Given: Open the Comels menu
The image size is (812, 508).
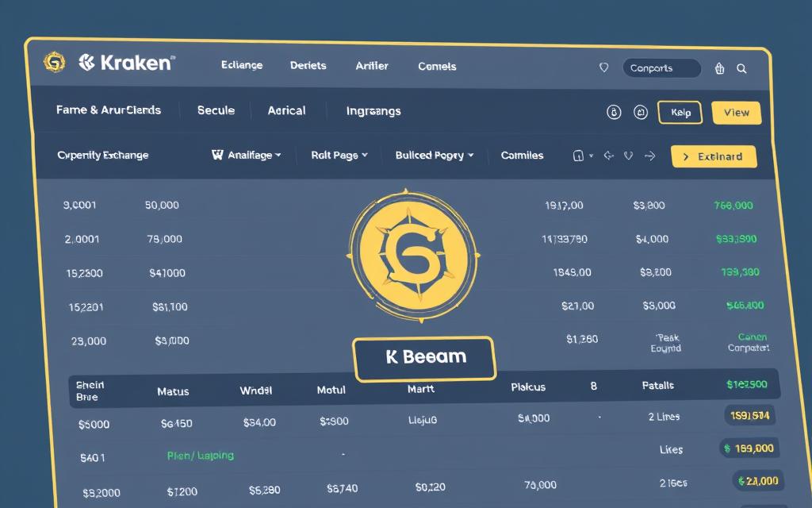Looking at the screenshot, I should pos(437,67).
